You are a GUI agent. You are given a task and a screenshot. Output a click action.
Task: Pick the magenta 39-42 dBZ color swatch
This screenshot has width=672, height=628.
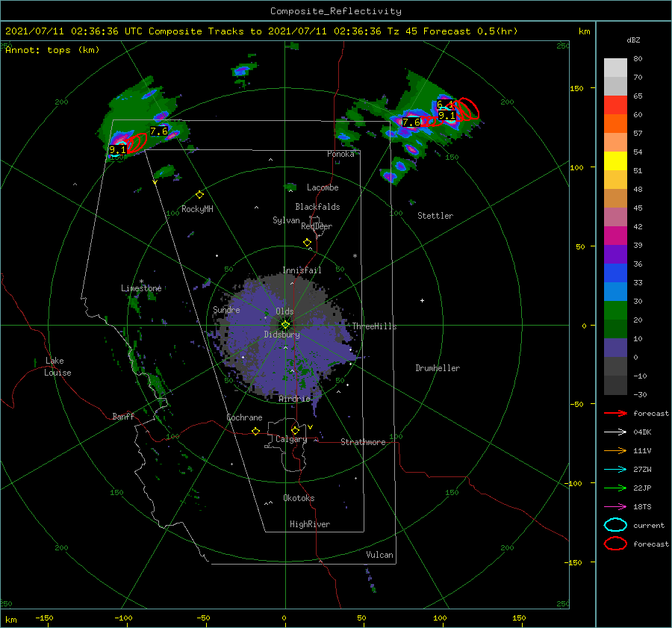615,235
